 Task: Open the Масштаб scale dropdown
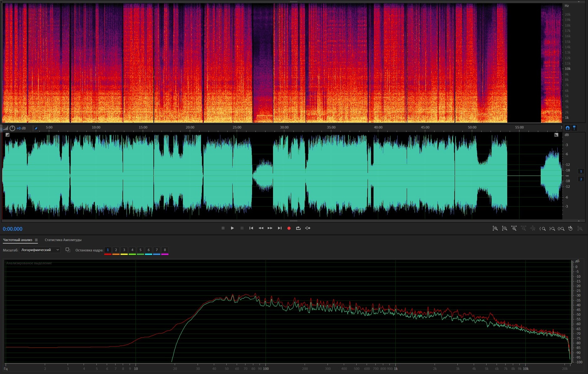(40, 250)
